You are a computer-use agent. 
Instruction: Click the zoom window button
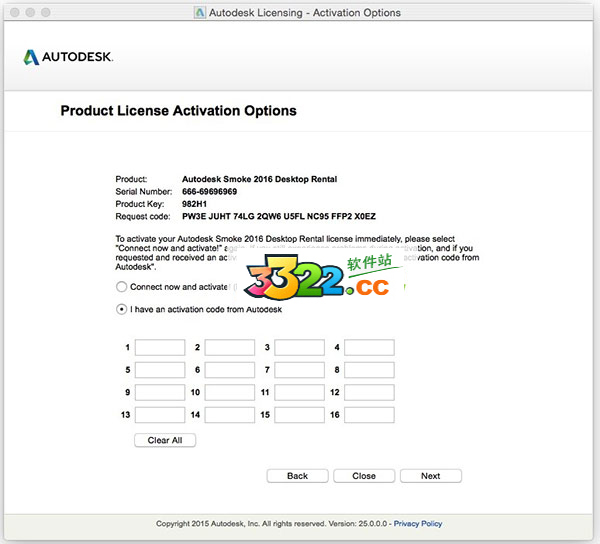tap(46, 13)
